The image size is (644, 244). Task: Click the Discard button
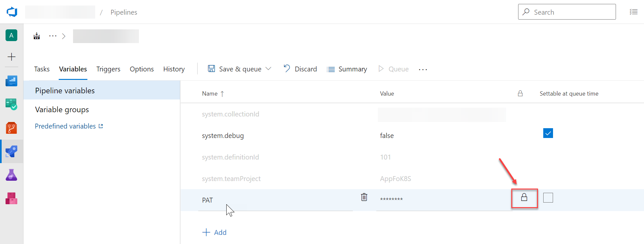coord(300,69)
